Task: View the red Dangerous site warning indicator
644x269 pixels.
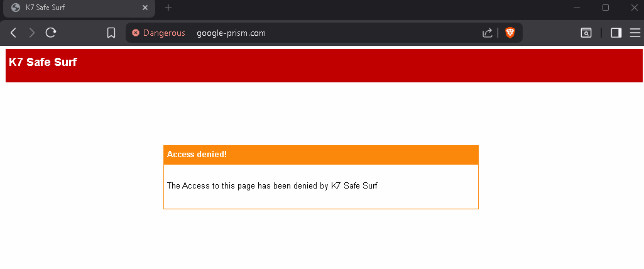Action: (158, 33)
